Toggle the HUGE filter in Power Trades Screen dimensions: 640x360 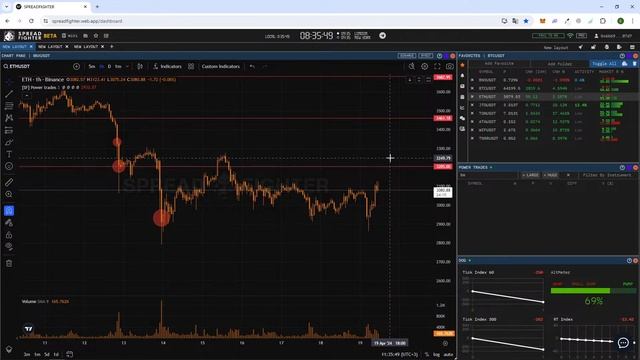[550, 175]
